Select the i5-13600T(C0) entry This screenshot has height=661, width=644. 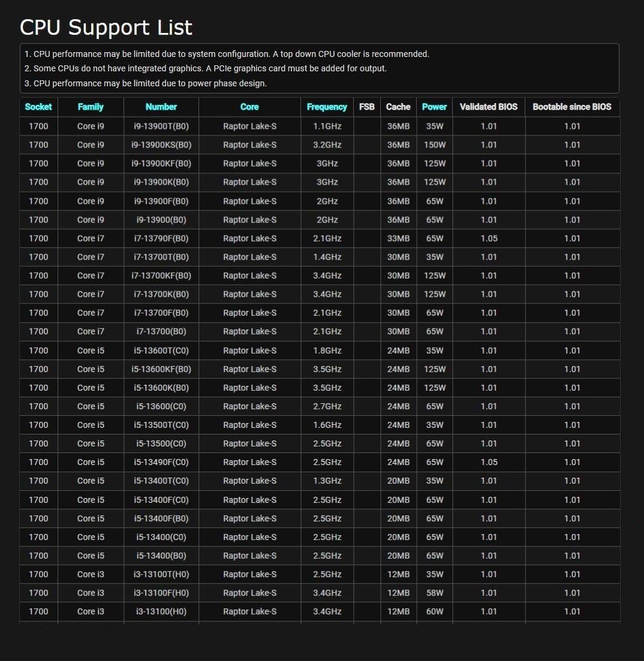161,350
